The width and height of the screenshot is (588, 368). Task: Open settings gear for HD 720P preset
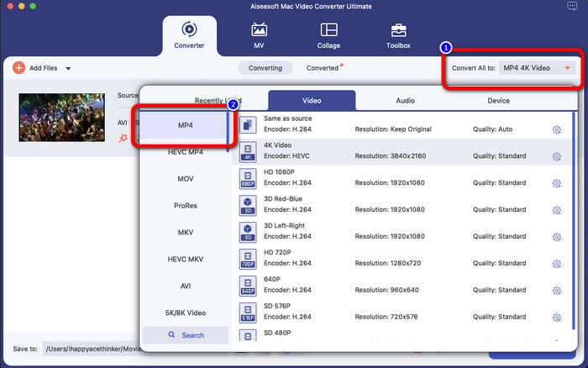click(x=556, y=264)
